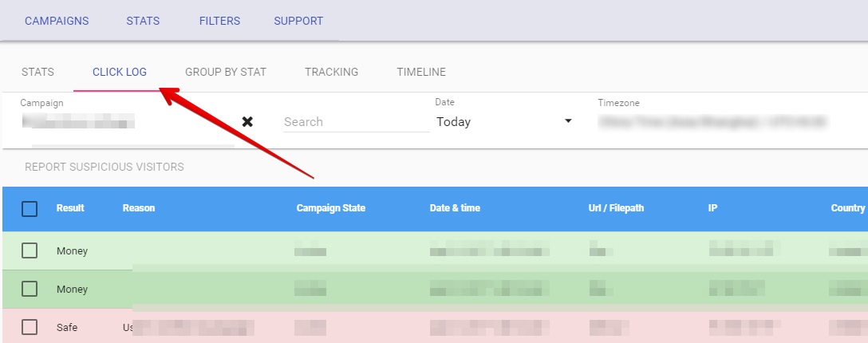868x343 pixels.
Task: Open the Filters menu
Action: pyautogui.click(x=219, y=21)
